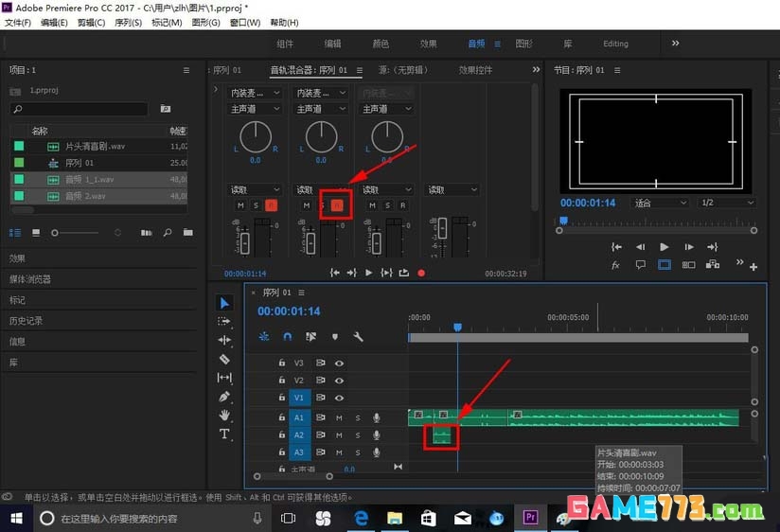This screenshot has height=532, width=780.
Task: Toggle V3 track output eye
Action: (339, 364)
